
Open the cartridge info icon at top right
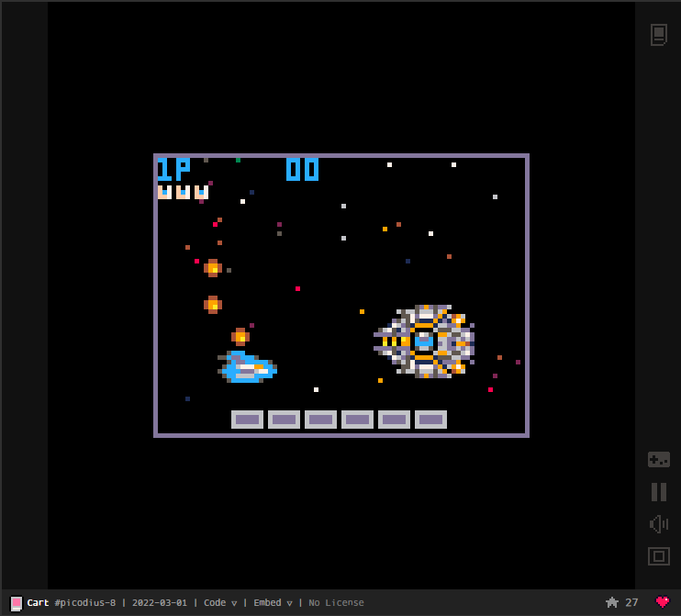point(658,35)
